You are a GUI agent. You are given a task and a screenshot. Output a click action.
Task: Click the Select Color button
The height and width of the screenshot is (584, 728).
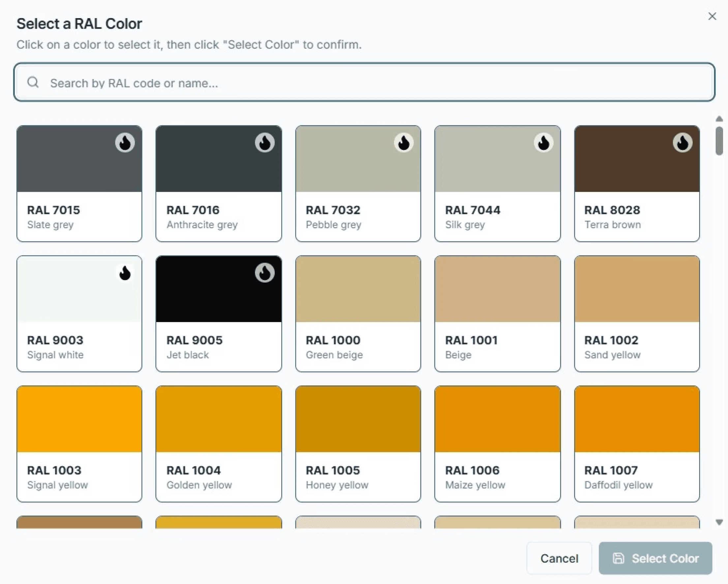655,558
